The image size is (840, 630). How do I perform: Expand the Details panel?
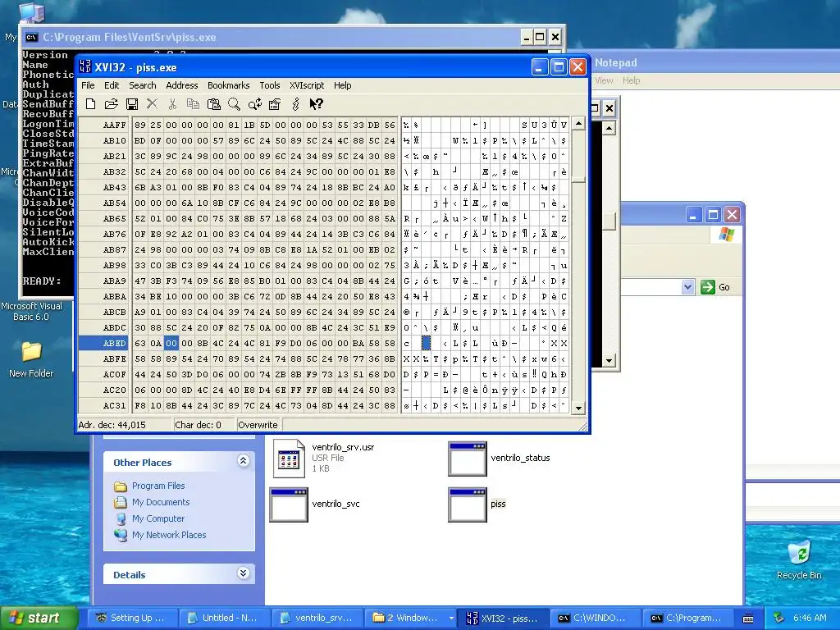[x=243, y=573]
